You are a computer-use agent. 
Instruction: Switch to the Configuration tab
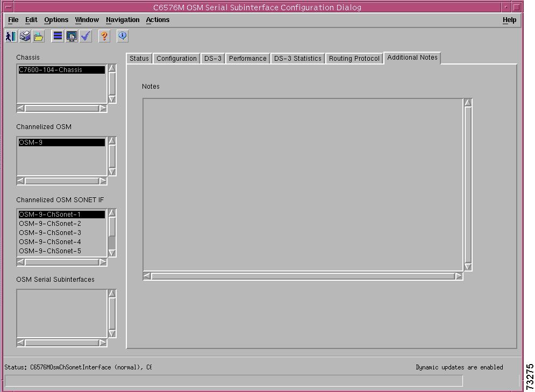pos(176,58)
